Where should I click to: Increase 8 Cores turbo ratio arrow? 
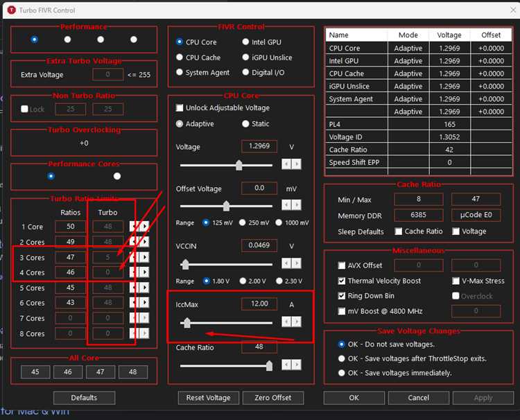tap(144, 333)
